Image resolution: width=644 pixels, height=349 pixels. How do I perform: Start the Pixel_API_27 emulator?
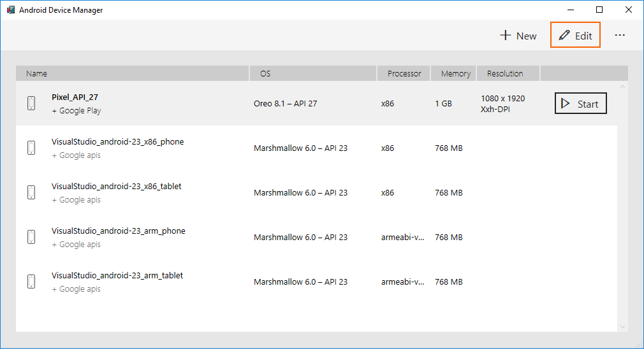pos(581,103)
